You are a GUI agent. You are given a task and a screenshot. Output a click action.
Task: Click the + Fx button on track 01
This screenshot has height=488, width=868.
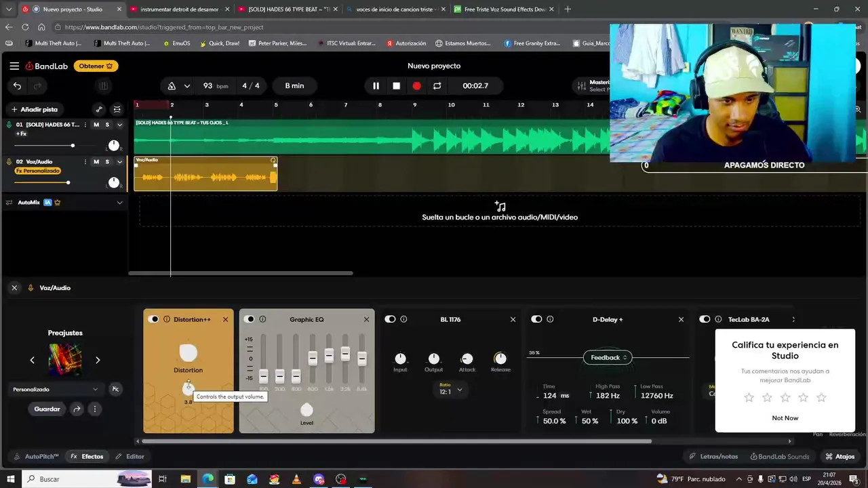coord(21,134)
